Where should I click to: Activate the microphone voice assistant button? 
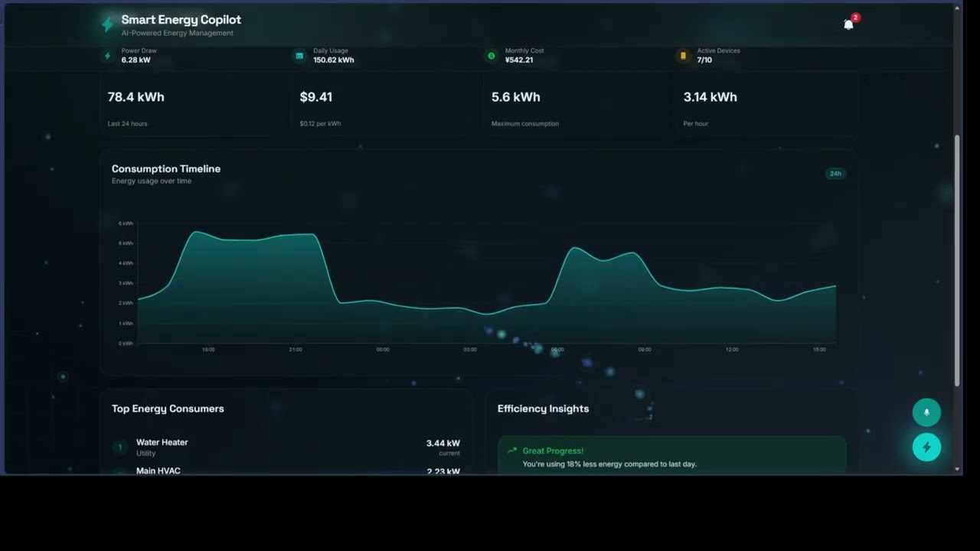pos(926,412)
